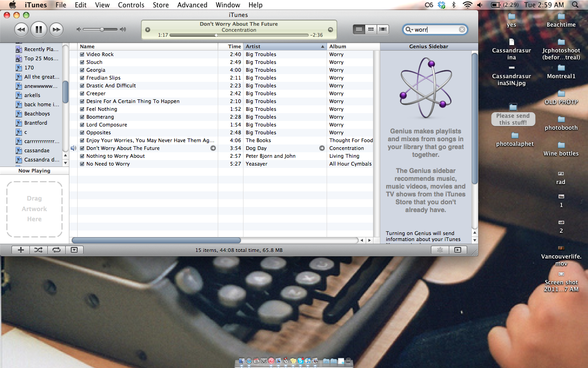
Task: Uncheck the Georgia song checkbox
Action: 82,70
